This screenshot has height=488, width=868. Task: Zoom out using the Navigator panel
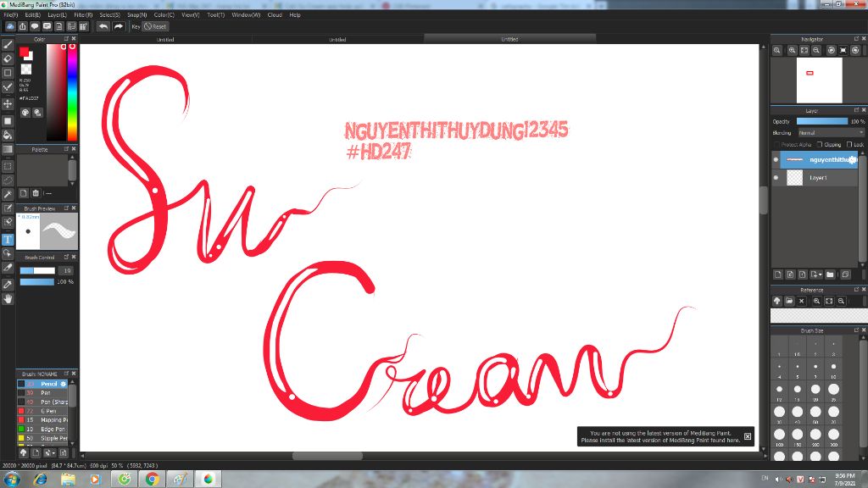coord(816,50)
